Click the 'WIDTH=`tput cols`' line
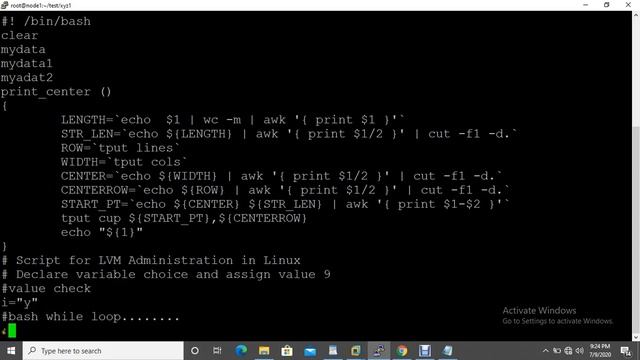640x360 pixels. tap(124, 162)
